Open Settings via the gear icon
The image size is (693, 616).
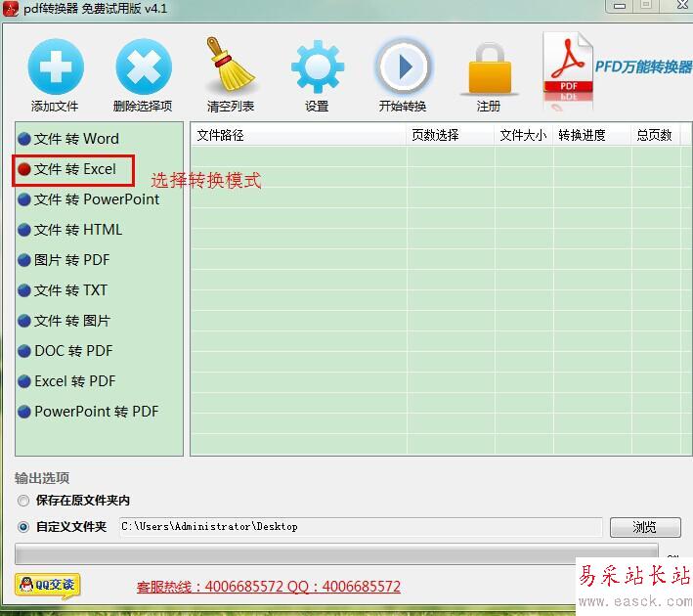318,66
